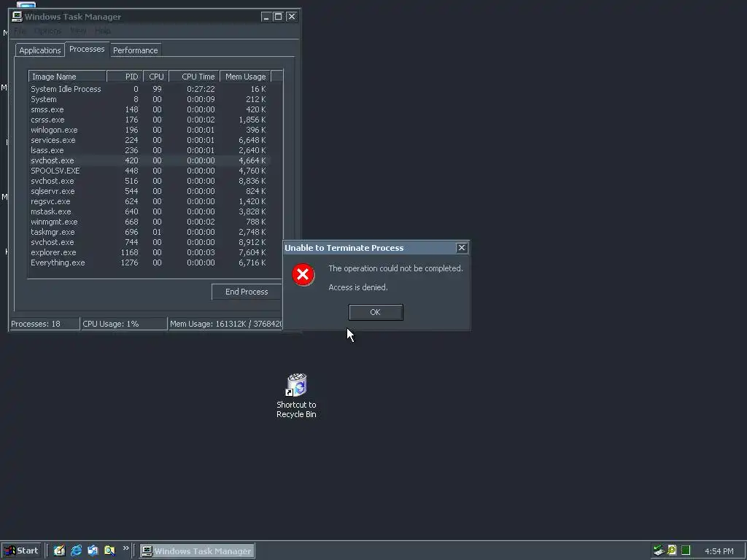Screen dimensions: 747x560
Task: Switch to the Processes tab
Action: 87,49
